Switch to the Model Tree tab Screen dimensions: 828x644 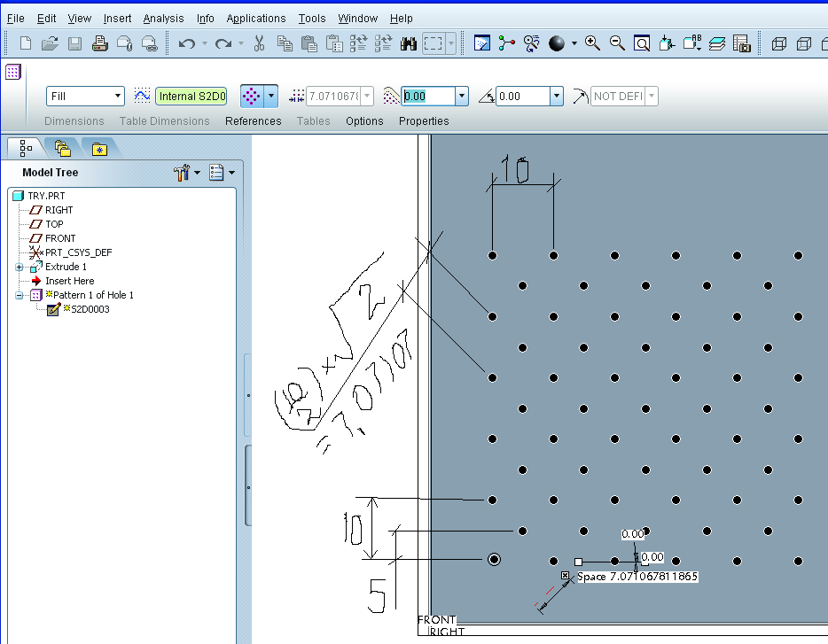tap(26, 148)
